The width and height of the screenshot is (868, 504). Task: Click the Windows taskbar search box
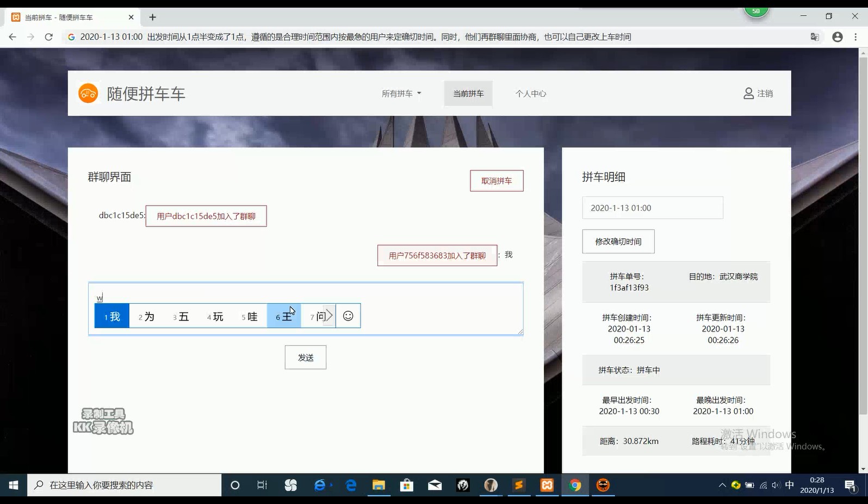(x=125, y=485)
